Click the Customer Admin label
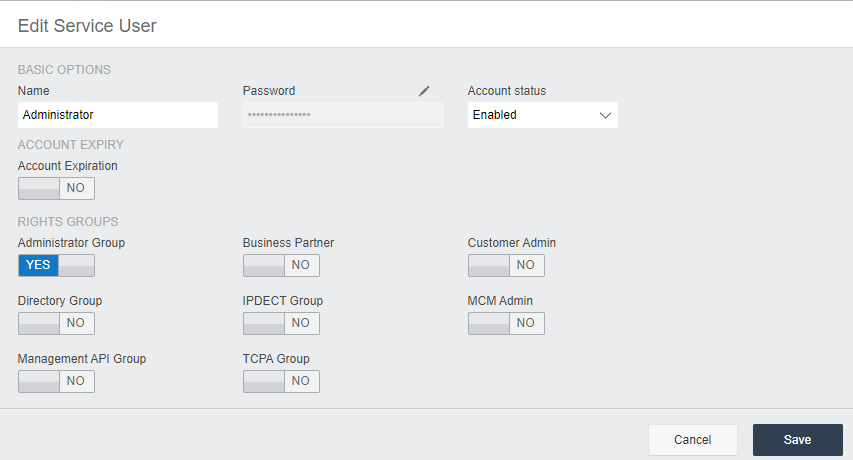The height and width of the screenshot is (460, 853). coord(512,243)
